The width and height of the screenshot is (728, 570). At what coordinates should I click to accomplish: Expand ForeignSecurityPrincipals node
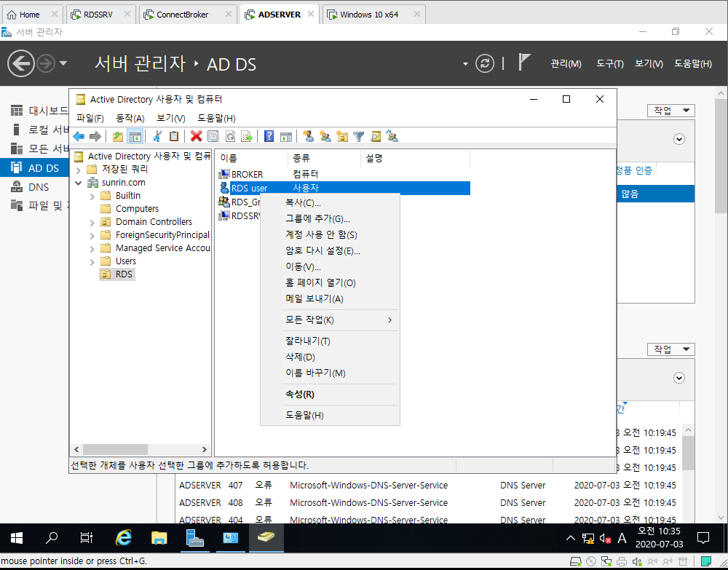coord(92,236)
